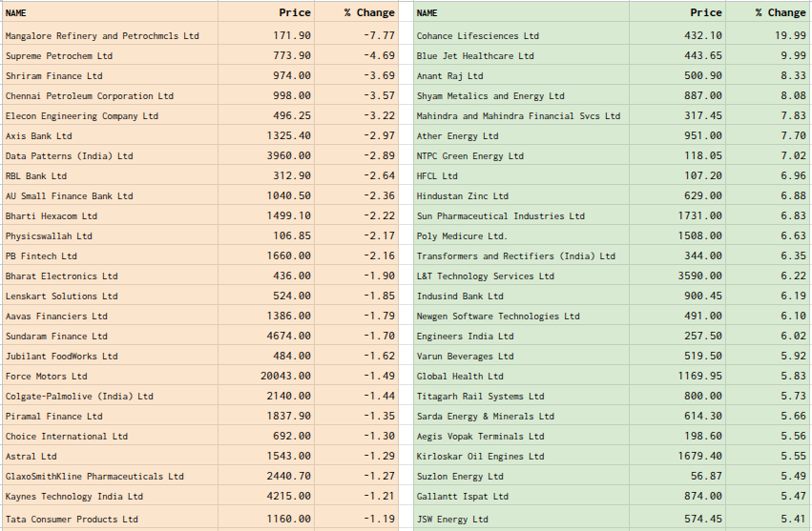Click the -7.77 percent change value

pyautogui.click(x=379, y=35)
